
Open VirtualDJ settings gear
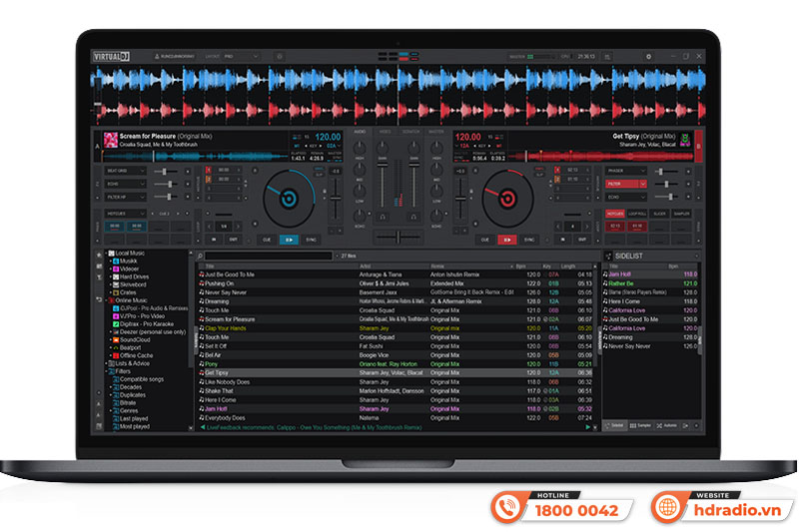coord(648,57)
